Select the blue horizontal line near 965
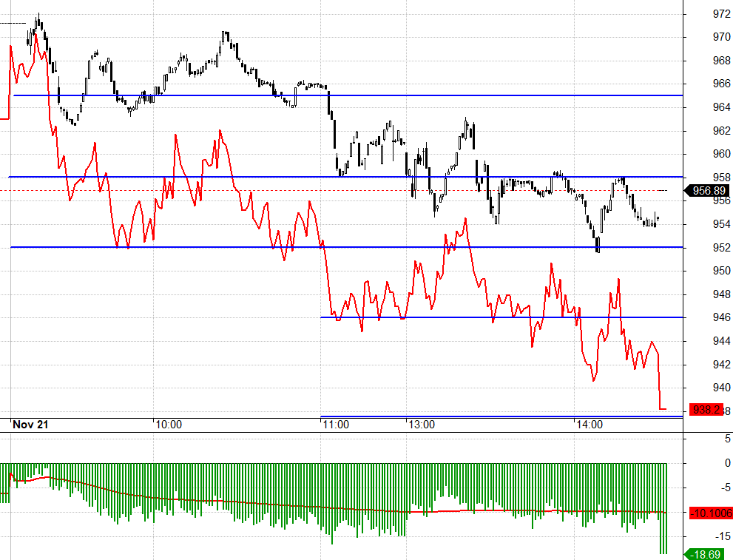Image resolution: width=733 pixels, height=560 pixels. click(348, 95)
